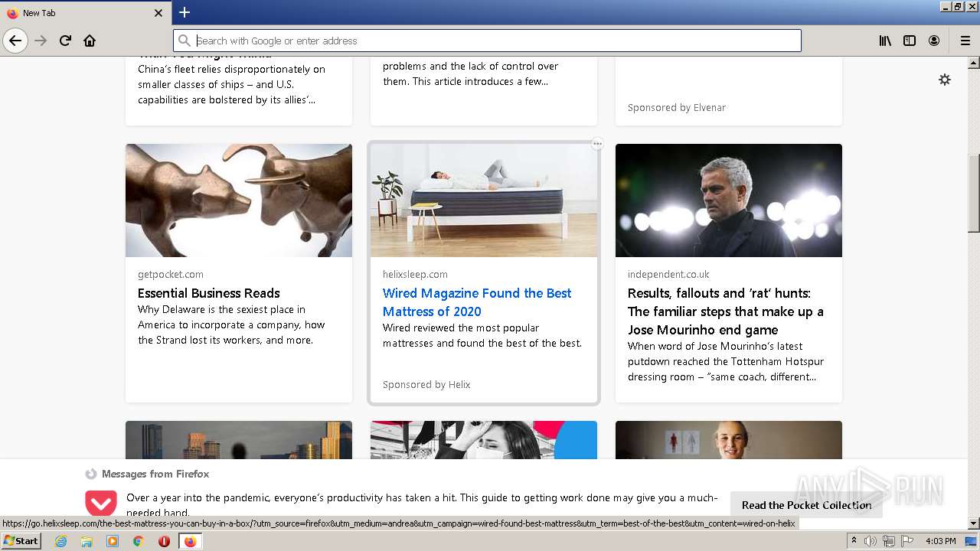Open the Firefox account icon
980x551 pixels.
point(934,41)
